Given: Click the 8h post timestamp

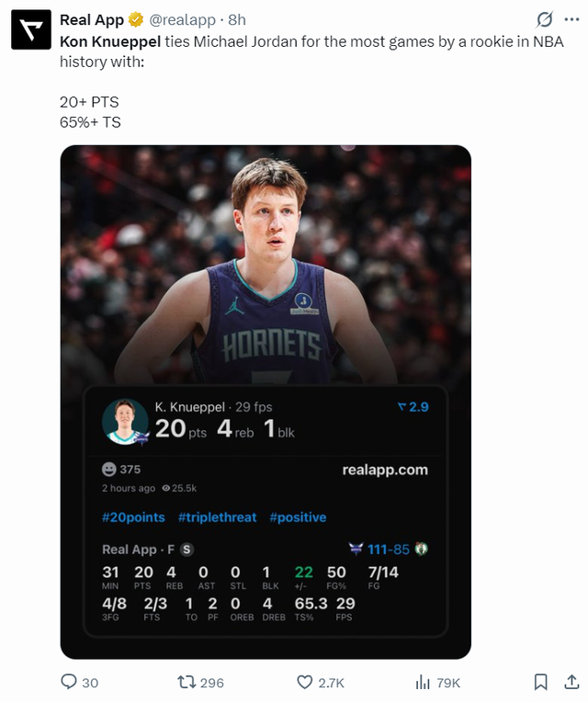Looking at the screenshot, I should [x=237, y=19].
